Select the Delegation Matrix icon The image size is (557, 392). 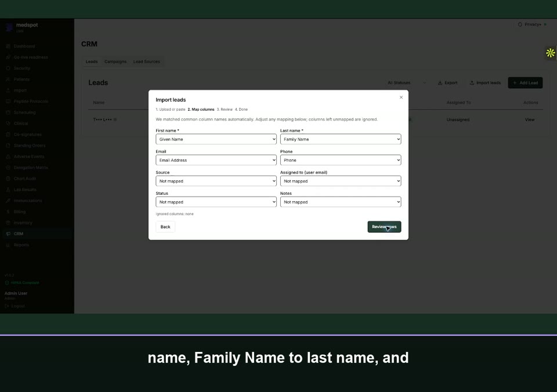tap(8, 167)
